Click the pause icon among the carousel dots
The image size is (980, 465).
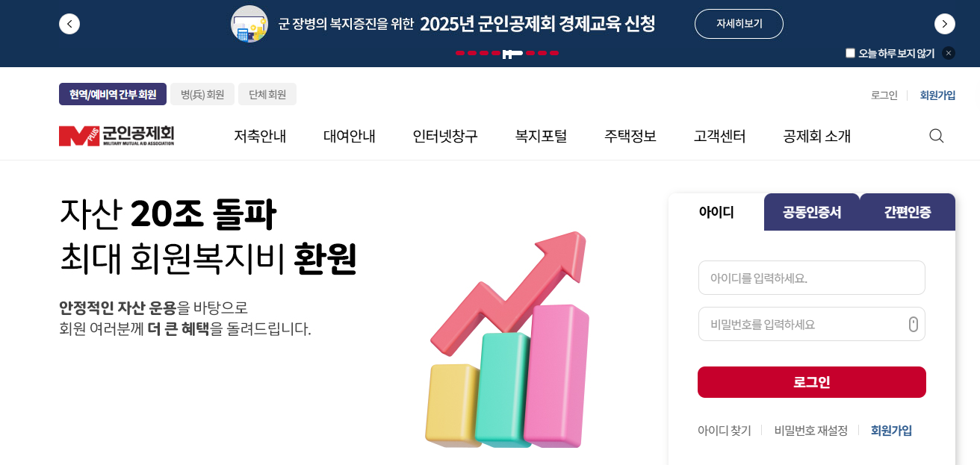click(507, 53)
